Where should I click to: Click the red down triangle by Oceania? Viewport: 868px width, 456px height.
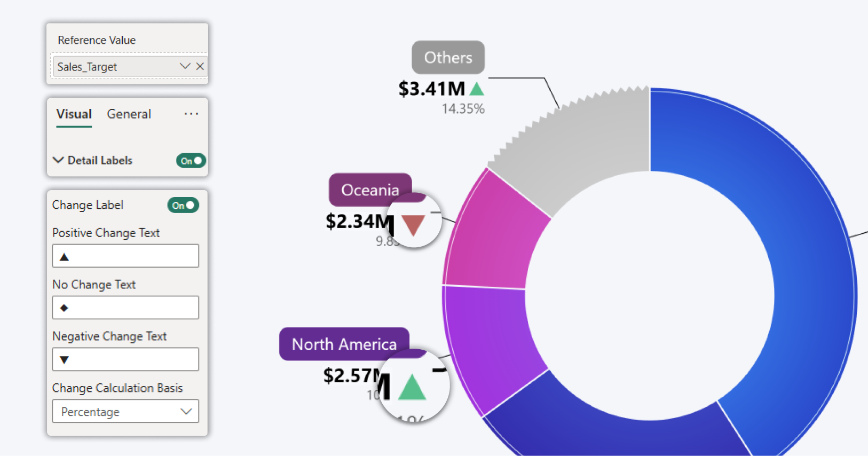click(x=413, y=225)
